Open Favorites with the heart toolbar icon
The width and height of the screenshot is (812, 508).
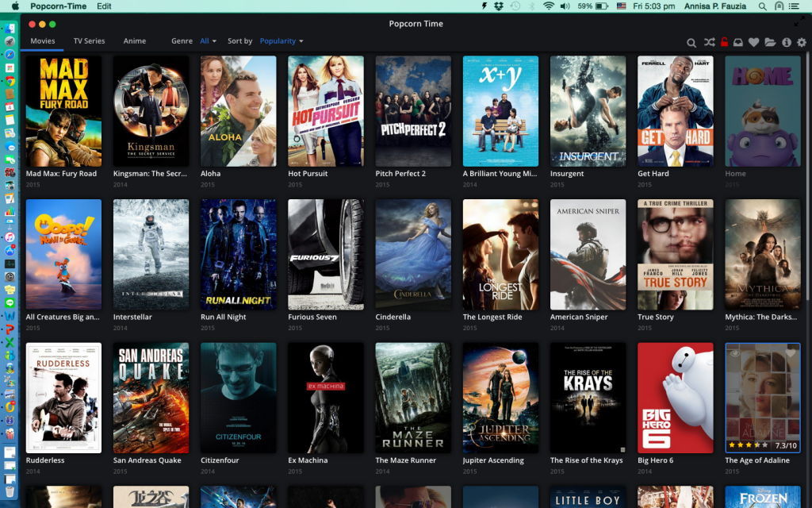(753, 43)
